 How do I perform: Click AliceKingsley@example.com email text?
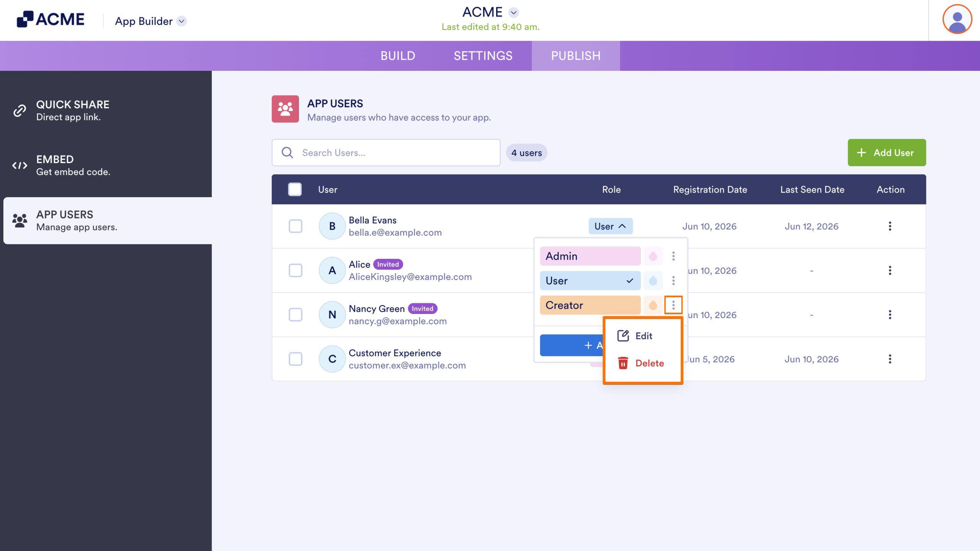click(410, 276)
